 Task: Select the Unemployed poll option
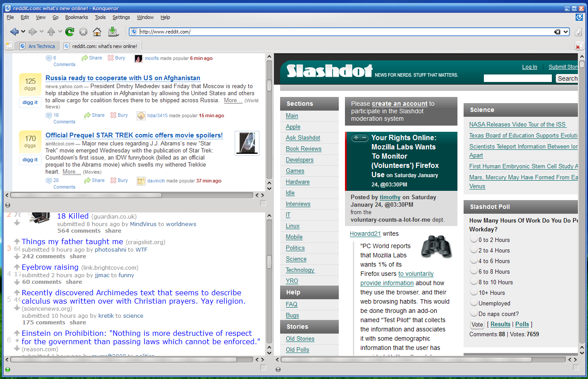(x=474, y=303)
